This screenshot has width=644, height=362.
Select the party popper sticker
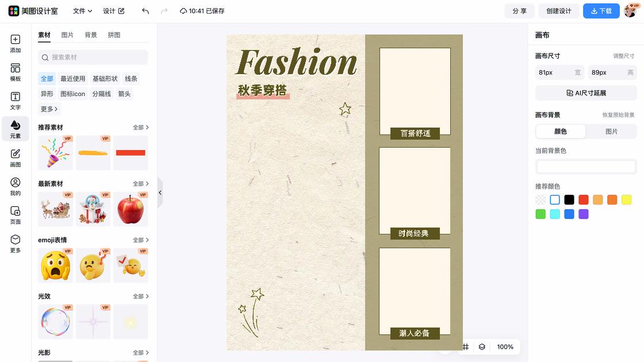55,153
